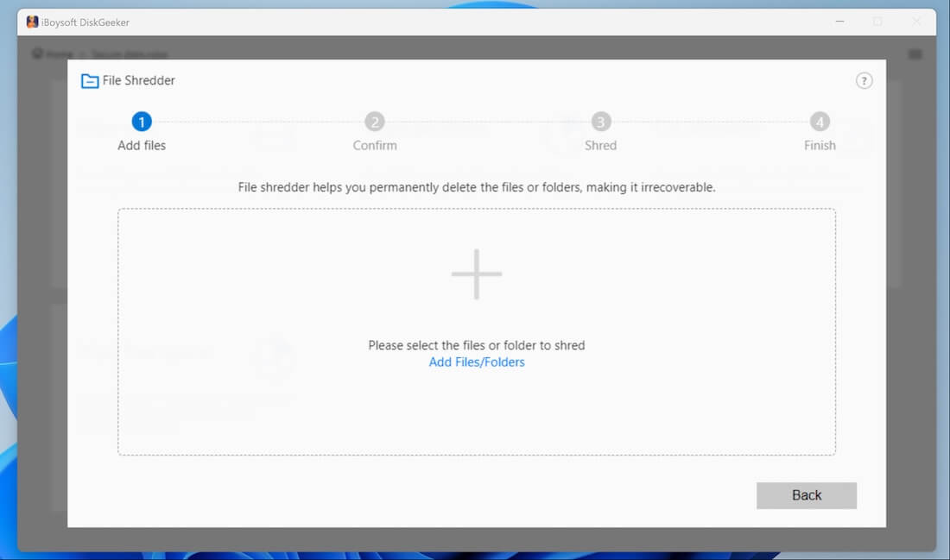Viewport: 950px width, 560px height.
Task: Click the help question mark icon
Action: 864,80
